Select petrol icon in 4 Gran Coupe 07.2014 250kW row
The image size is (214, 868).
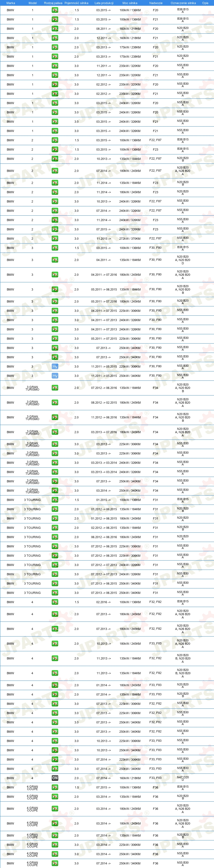pyautogui.click(x=55, y=863)
